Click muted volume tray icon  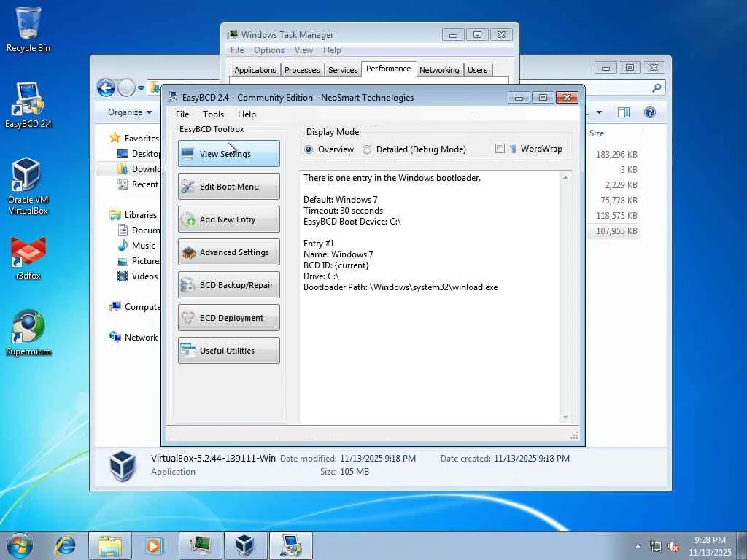[x=673, y=547]
